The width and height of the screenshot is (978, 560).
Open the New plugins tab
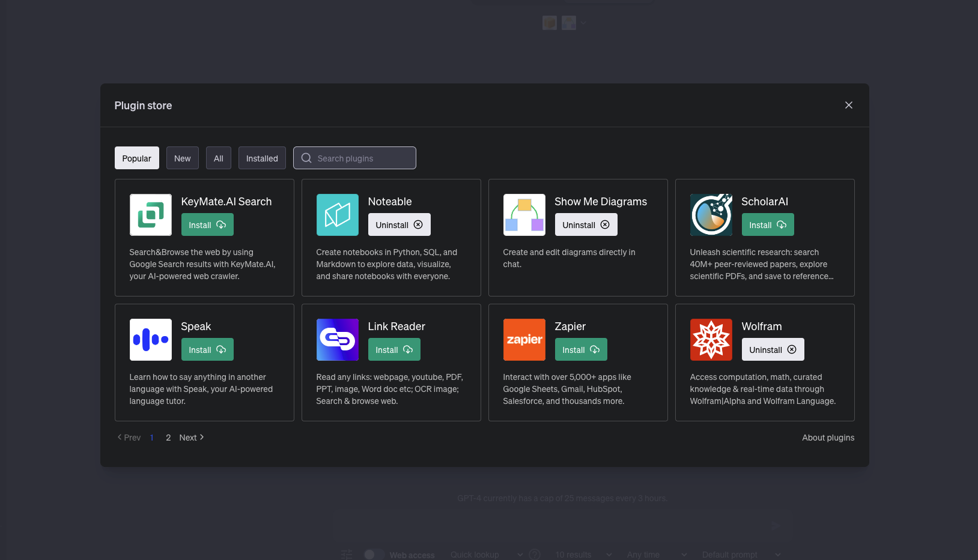click(182, 158)
